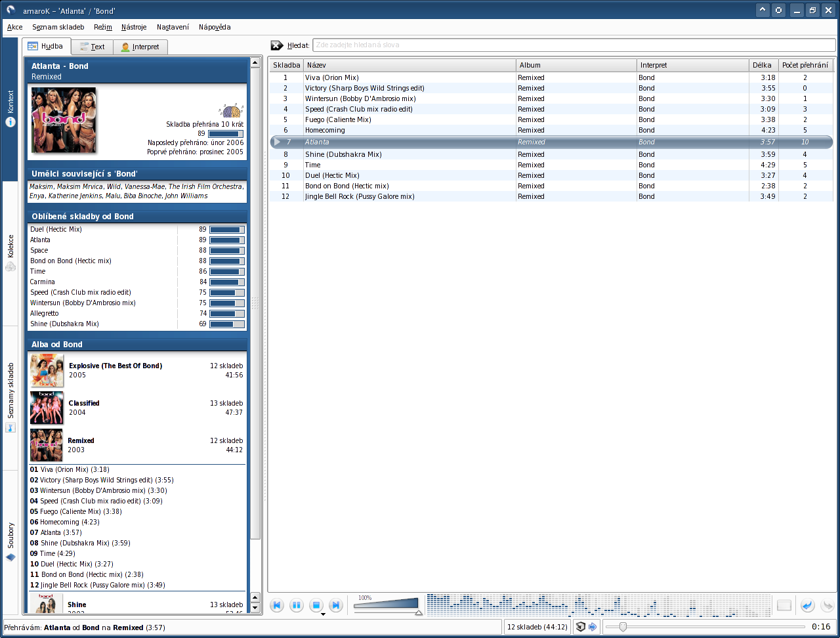Click the play indicator on track 7 row
The height and width of the screenshot is (638, 840).
(x=278, y=142)
